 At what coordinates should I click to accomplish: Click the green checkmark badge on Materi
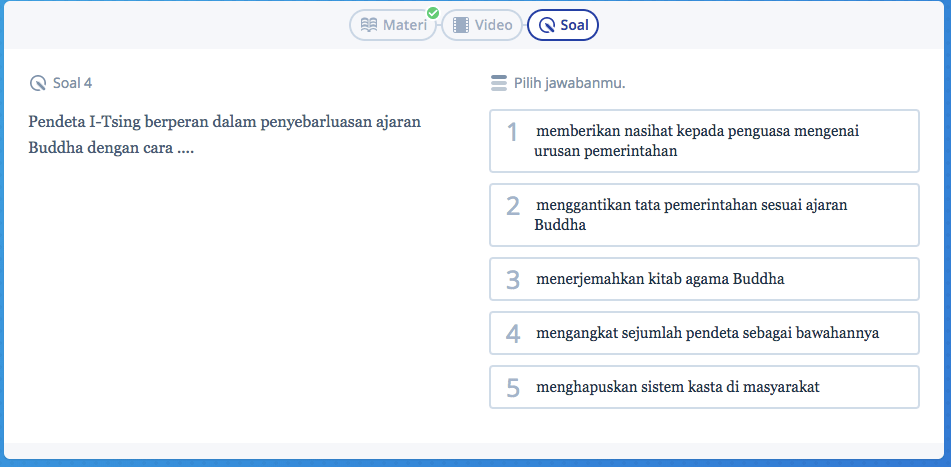click(x=432, y=12)
